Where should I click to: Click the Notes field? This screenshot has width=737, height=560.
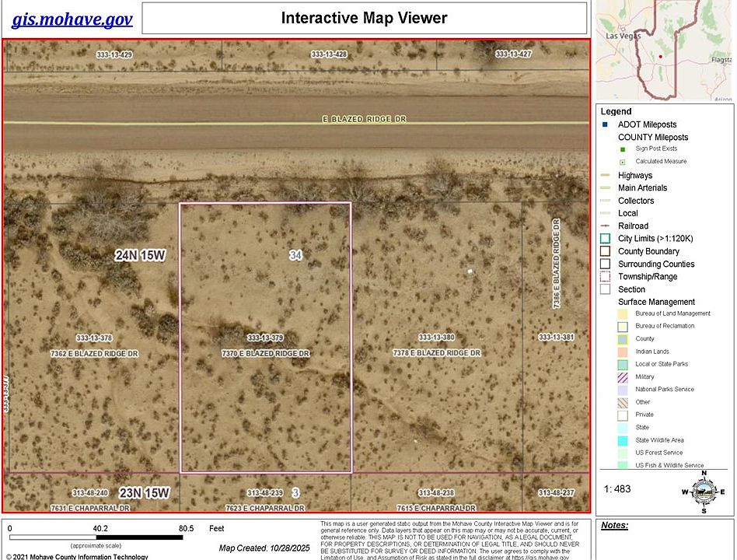point(665,539)
